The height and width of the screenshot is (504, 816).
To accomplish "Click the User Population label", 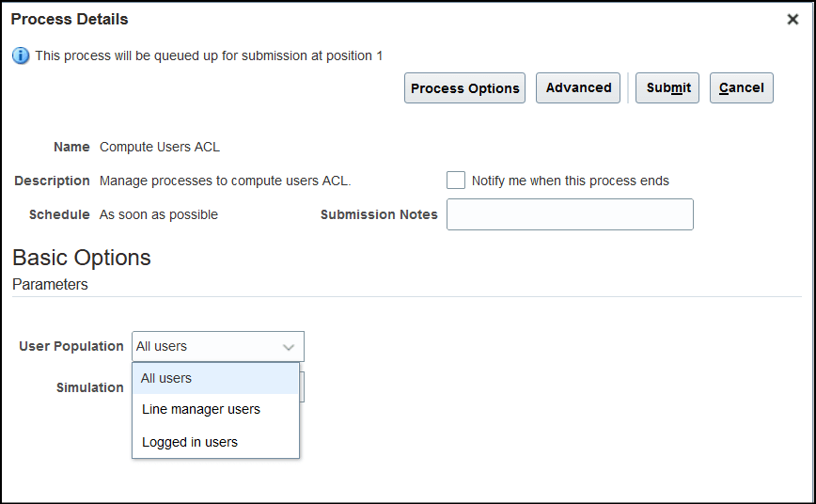I will [x=71, y=346].
